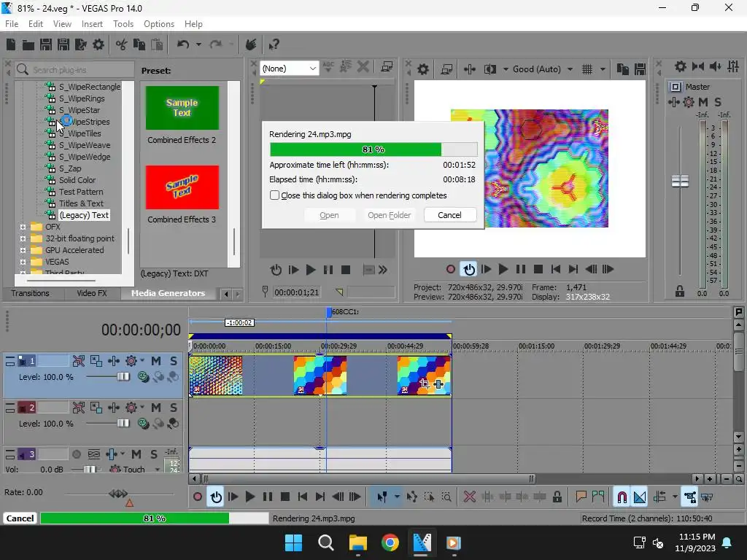Image resolution: width=747 pixels, height=560 pixels.
Task: Arm audio track 3 for record
Action: 76,454
